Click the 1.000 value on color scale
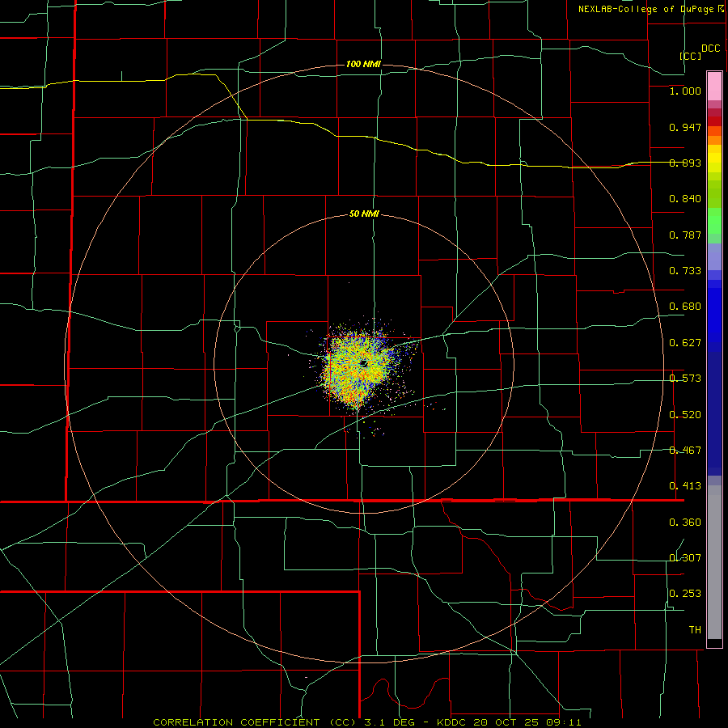The image size is (728, 728). coord(685,91)
